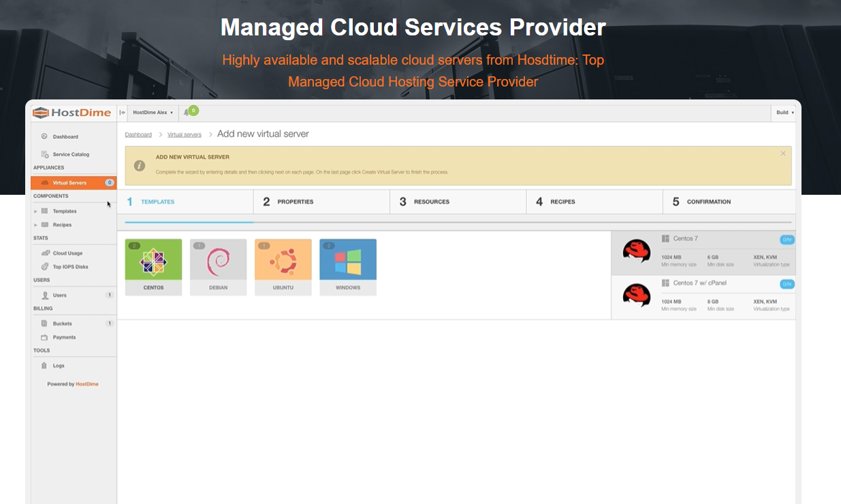Collapse sidebar using the arrow toggle icon
The image size is (841, 504).
click(122, 112)
